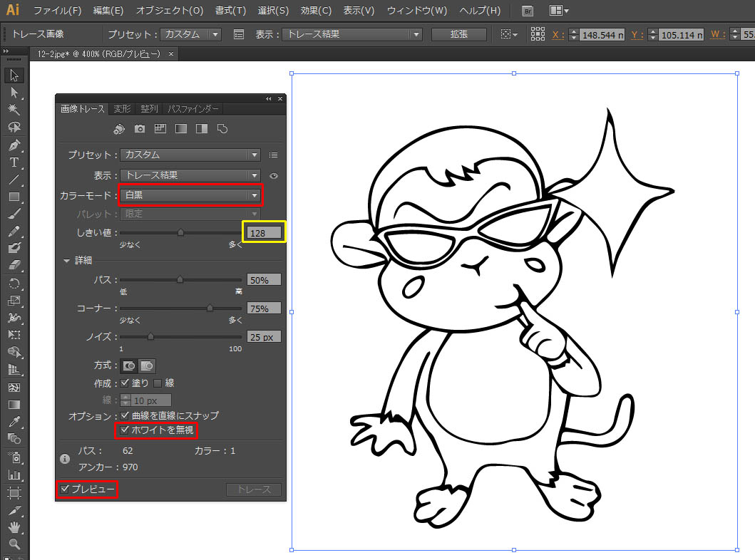Collapse the 詳細 section
Screen dimensions: 755x560
66,260
